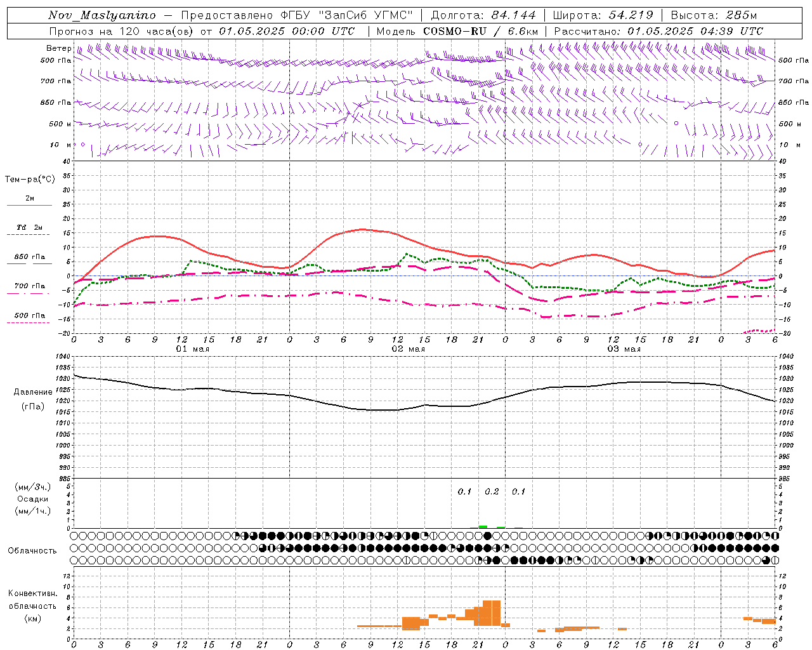Click the Облачность row label
Viewport: 812px width, 650px height.
coord(32,550)
